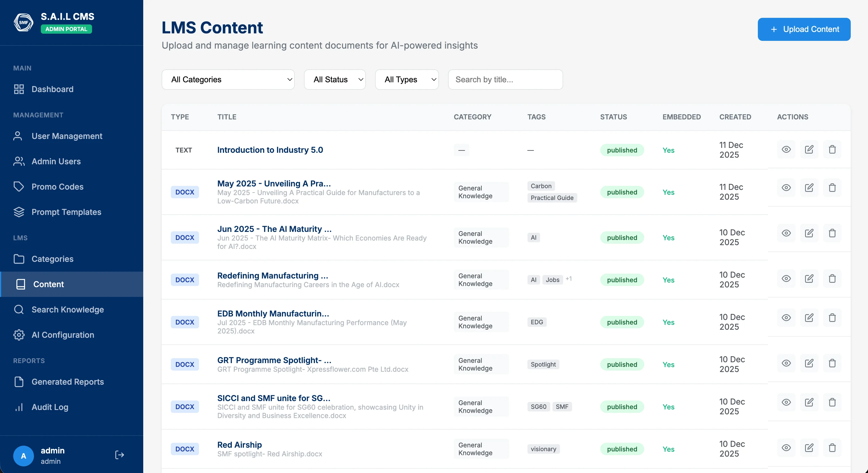The width and height of the screenshot is (868, 473).
Task: Preview the Introduction to Industry 5.0 content
Action: 786,149
